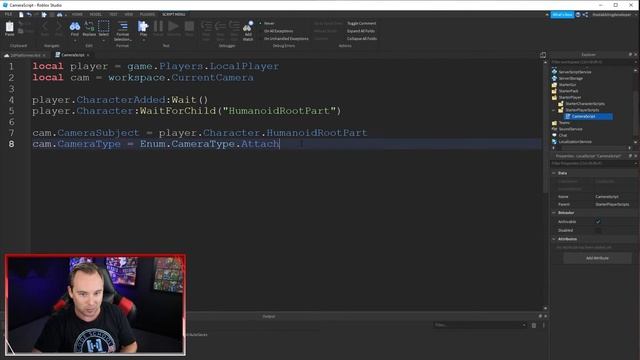Click the StarterGui folder icon in Explorer

click(554, 84)
